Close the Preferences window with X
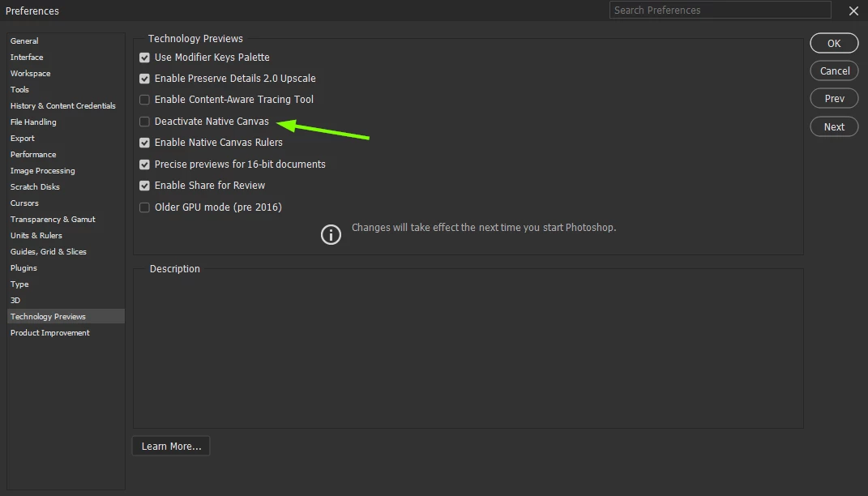The image size is (868, 496). [853, 11]
